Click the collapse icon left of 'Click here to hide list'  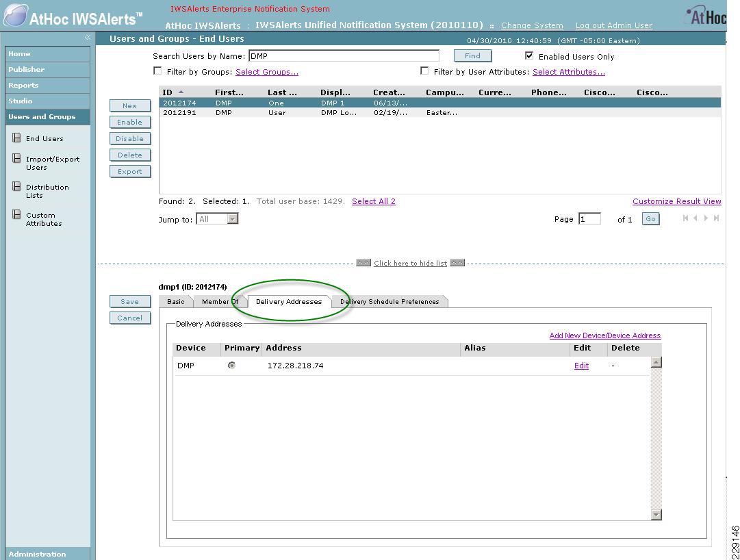point(363,263)
